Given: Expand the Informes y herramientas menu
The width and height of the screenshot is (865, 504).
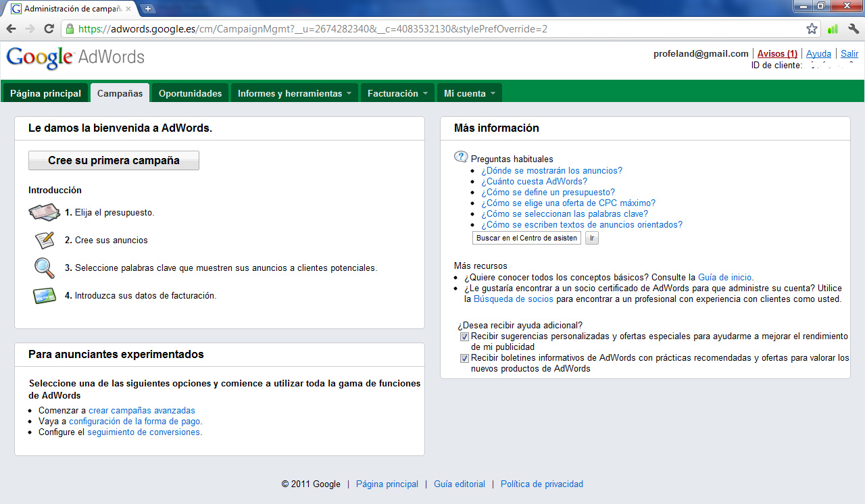Looking at the screenshot, I should [294, 93].
